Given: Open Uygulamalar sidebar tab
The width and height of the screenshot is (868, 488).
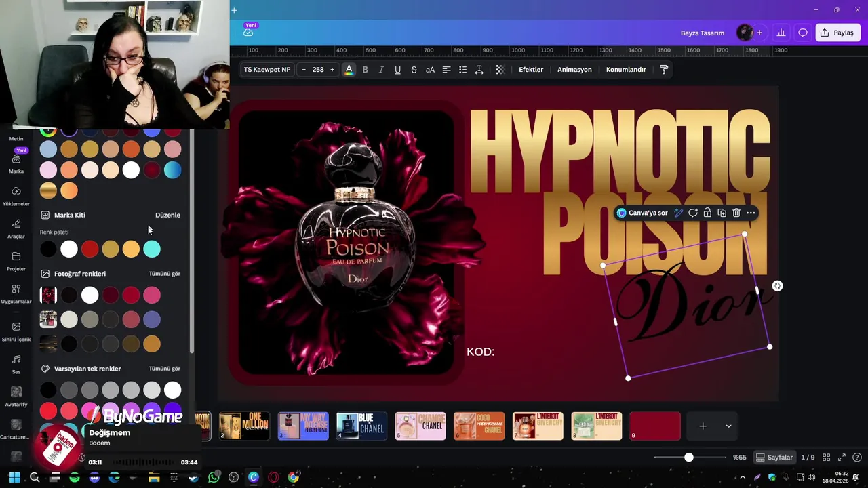Looking at the screenshot, I should click(x=16, y=293).
